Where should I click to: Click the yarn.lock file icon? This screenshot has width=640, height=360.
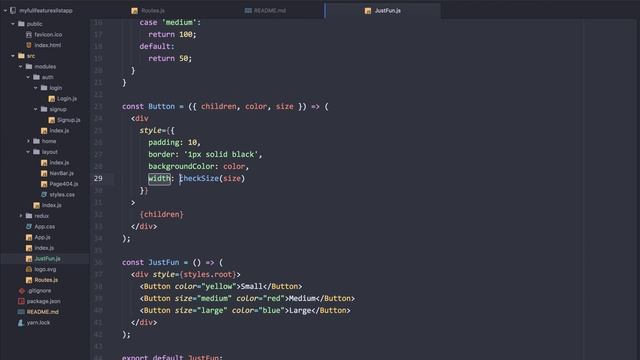click(x=21, y=322)
